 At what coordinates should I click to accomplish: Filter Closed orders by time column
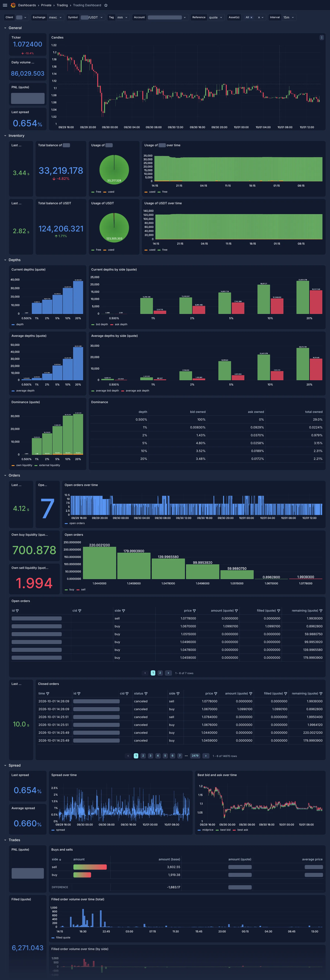47,694
